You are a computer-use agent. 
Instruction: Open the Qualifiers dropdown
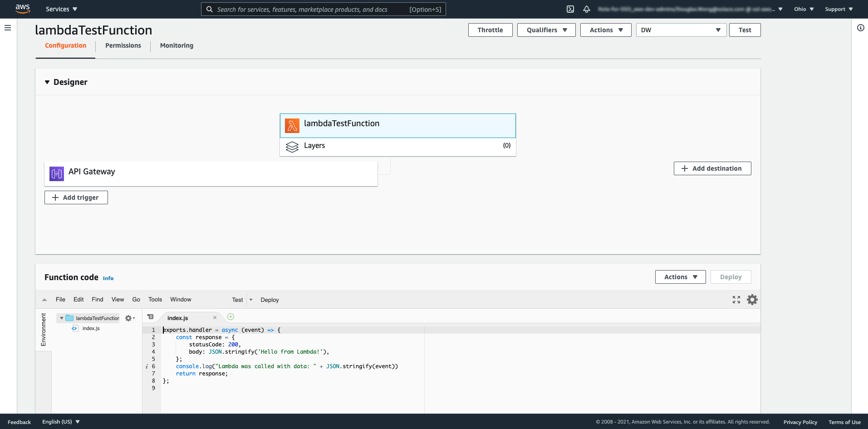(546, 30)
